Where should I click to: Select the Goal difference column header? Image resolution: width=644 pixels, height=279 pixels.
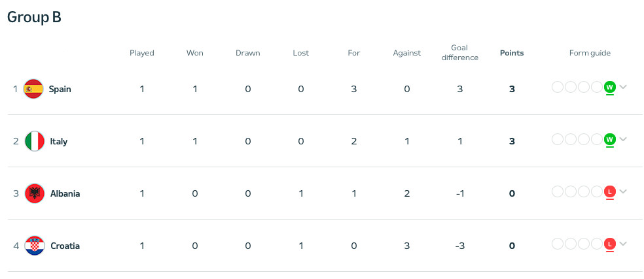465,53
